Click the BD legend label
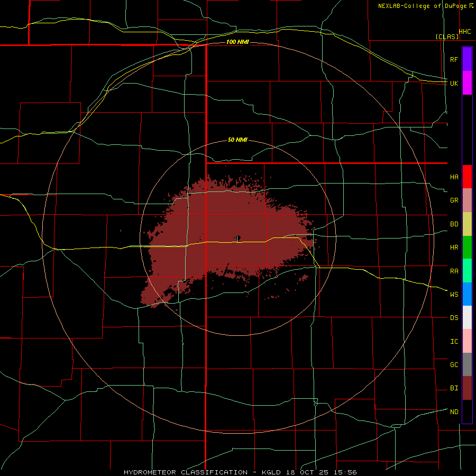This screenshot has width=476, height=476. click(454, 224)
